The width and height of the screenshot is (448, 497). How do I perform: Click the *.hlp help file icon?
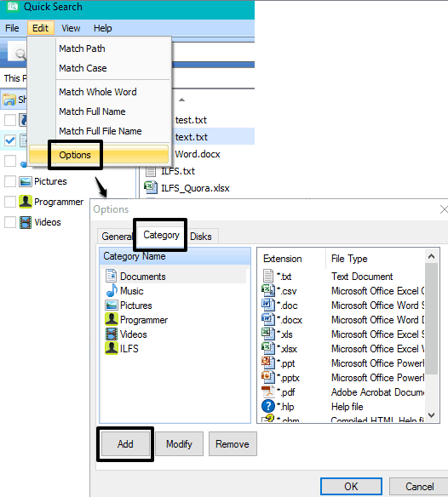268,406
